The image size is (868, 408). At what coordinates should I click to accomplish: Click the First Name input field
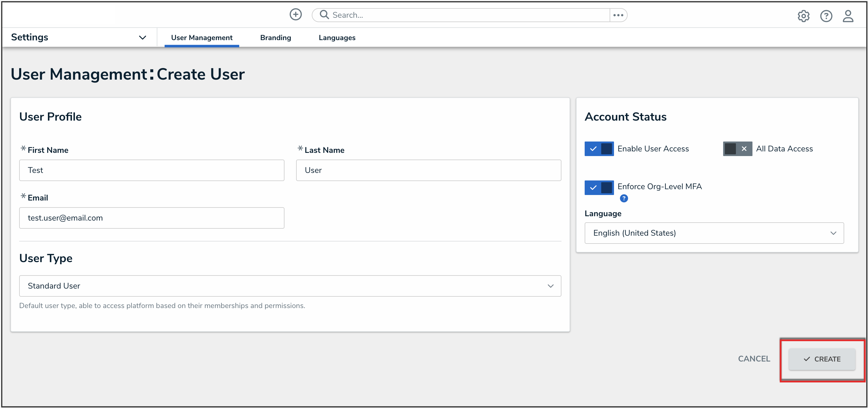[152, 170]
